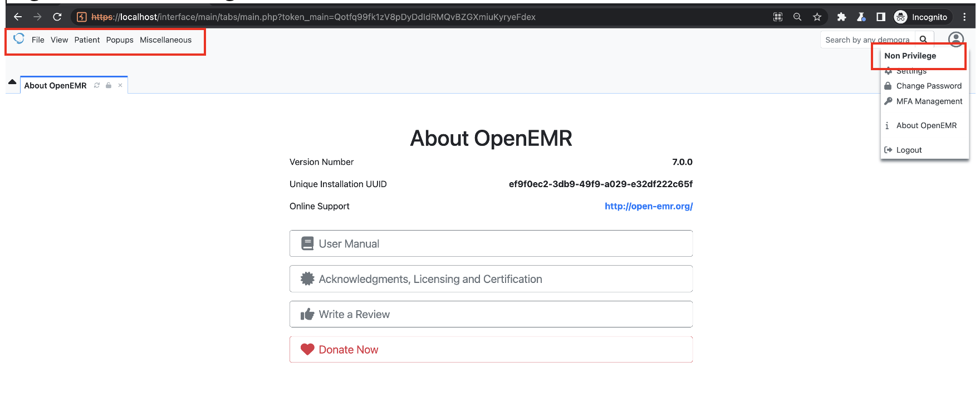Open the Patient menu

pos(87,40)
